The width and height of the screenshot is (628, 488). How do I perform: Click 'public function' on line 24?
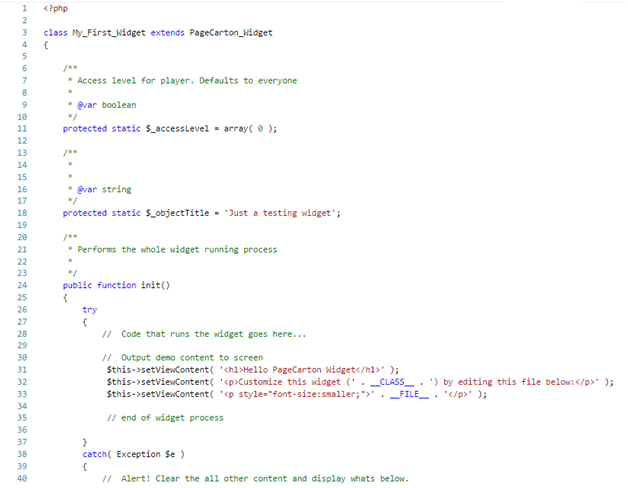99,285
